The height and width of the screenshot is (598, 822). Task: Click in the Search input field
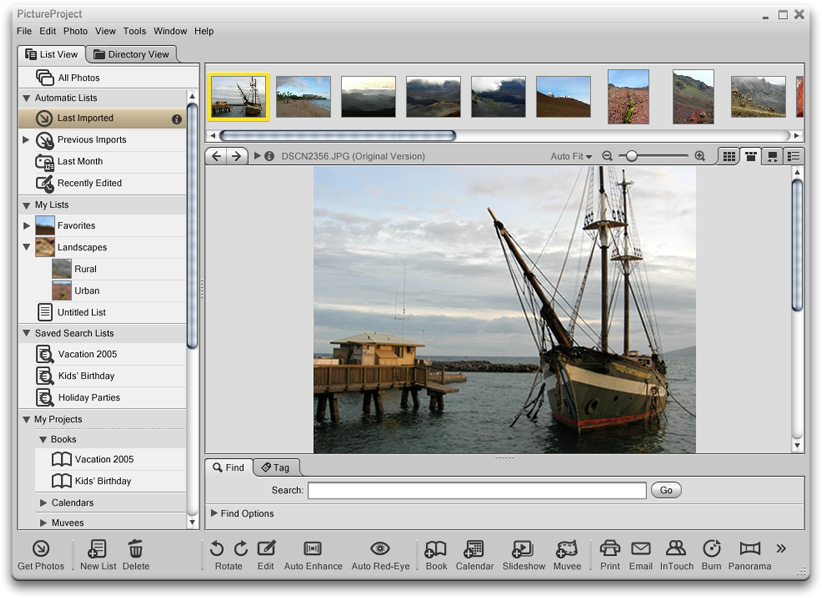(x=477, y=491)
